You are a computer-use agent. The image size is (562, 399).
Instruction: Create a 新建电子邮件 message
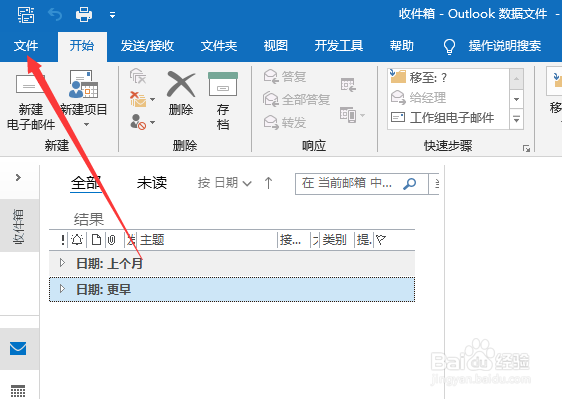point(31,101)
